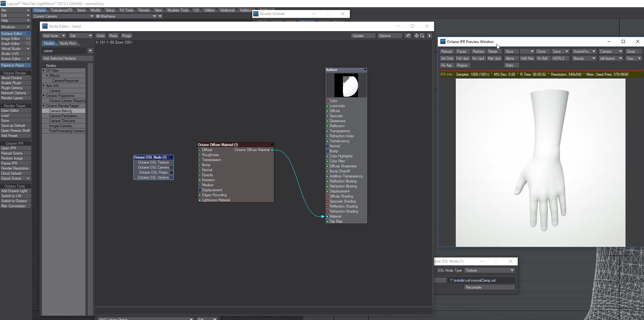
Task: Click the Octane IPR Preview Window title icon
Action: (x=443, y=42)
